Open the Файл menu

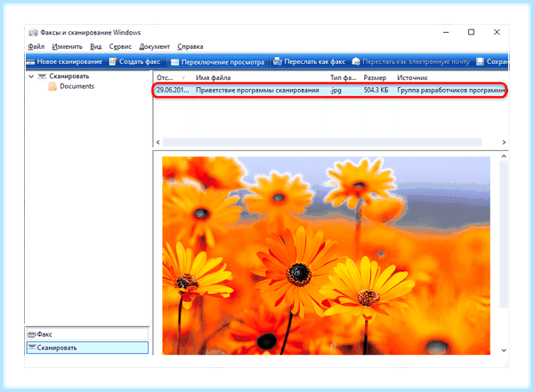coord(36,46)
